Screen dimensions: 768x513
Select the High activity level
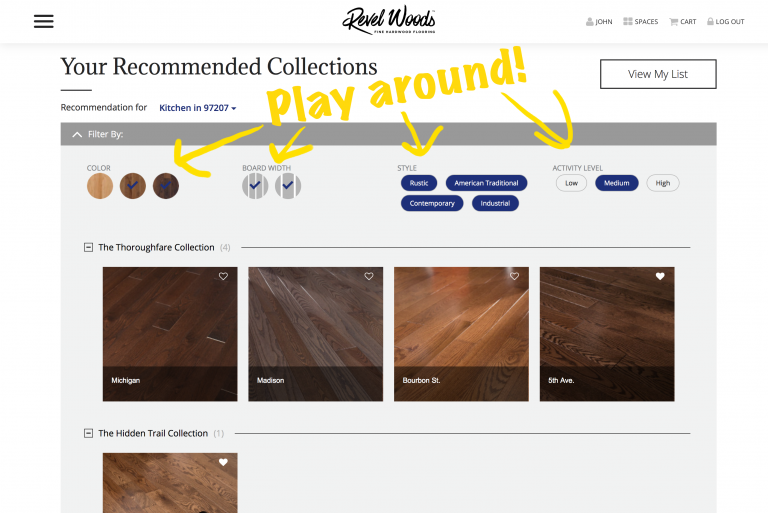pyautogui.click(x=663, y=183)
